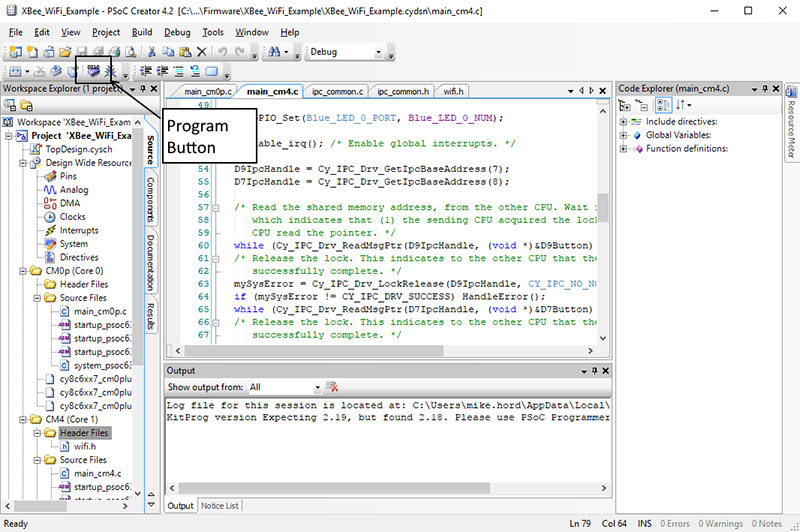Viewport: 800px width, 532px height.
Task: Switch to the Notice List tab
Action: click(x=219, y=506)
